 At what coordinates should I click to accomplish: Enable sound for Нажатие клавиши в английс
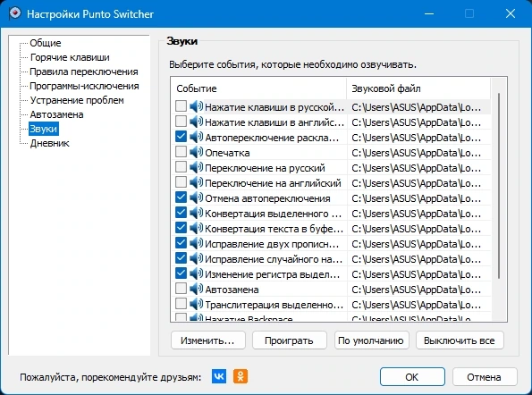pyautogui.click(x=181, y=121)
